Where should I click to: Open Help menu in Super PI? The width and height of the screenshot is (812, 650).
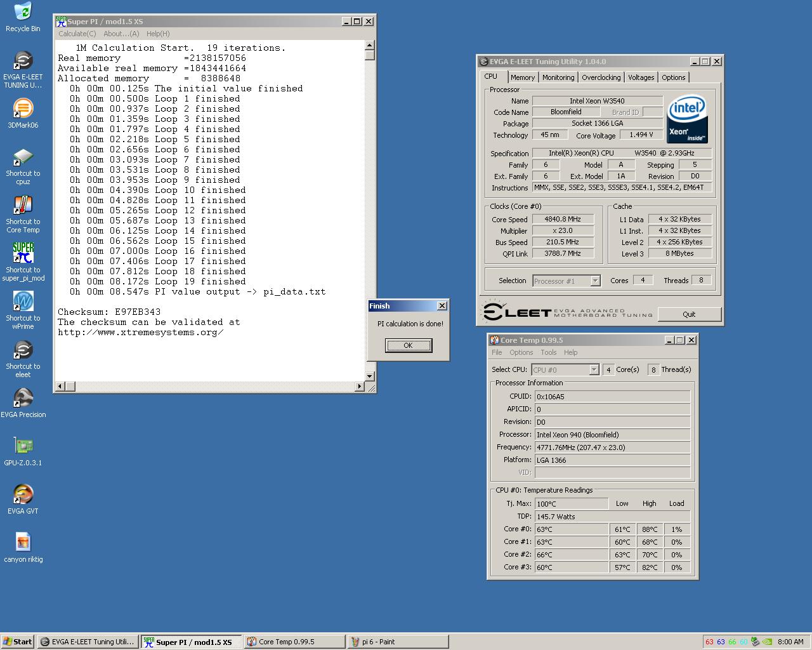coord(158,34)
